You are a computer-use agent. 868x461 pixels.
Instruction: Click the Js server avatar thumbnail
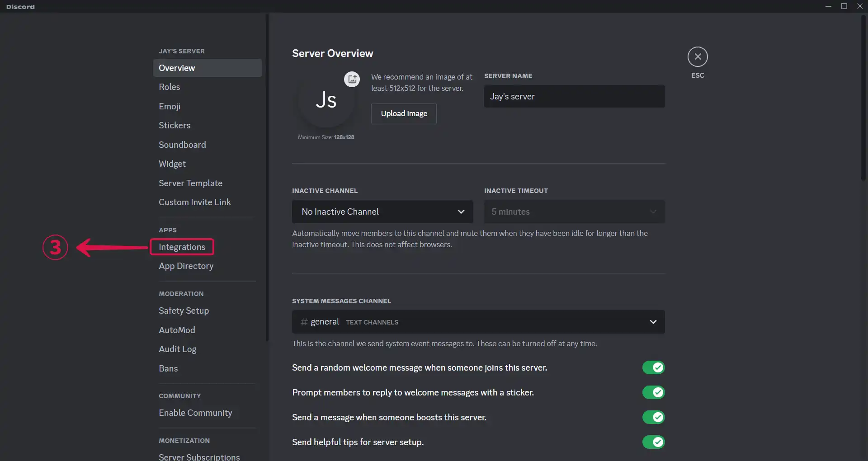click(x=326, y=100)
